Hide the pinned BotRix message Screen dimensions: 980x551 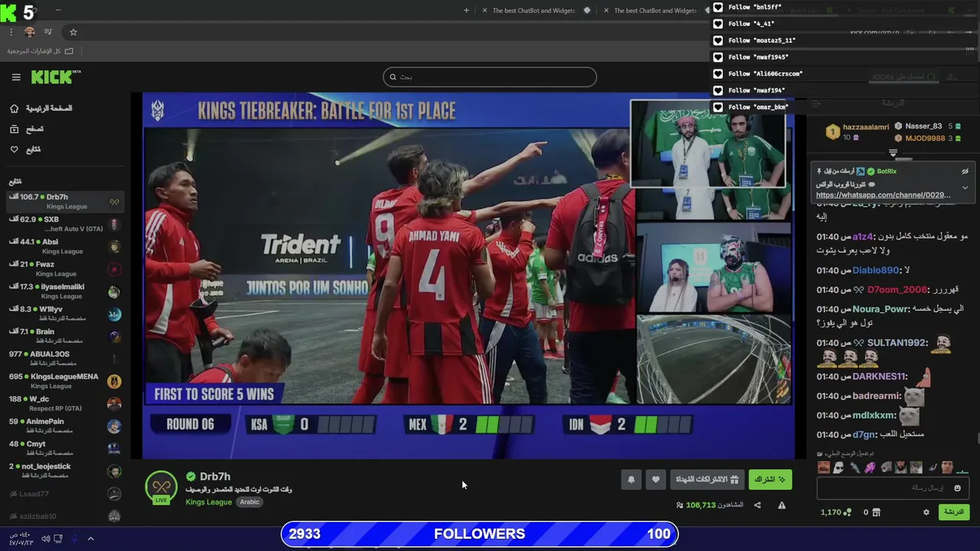(965, 171)
